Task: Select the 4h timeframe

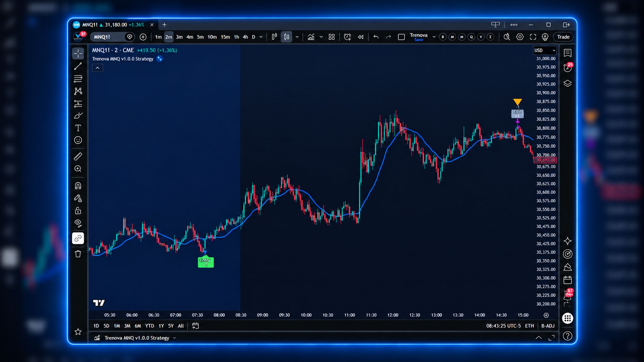Action: 245,37
